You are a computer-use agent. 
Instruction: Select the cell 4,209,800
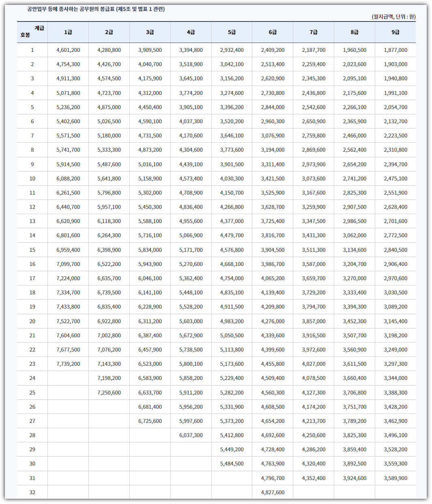click(x=273, y=307)
